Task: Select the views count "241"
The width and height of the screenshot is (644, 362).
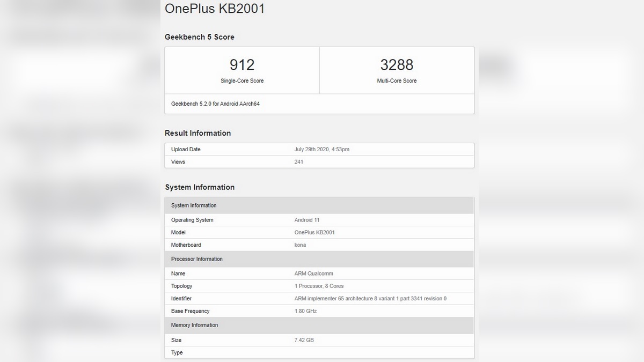Action: pyautogui.click(x=299, y=162)
